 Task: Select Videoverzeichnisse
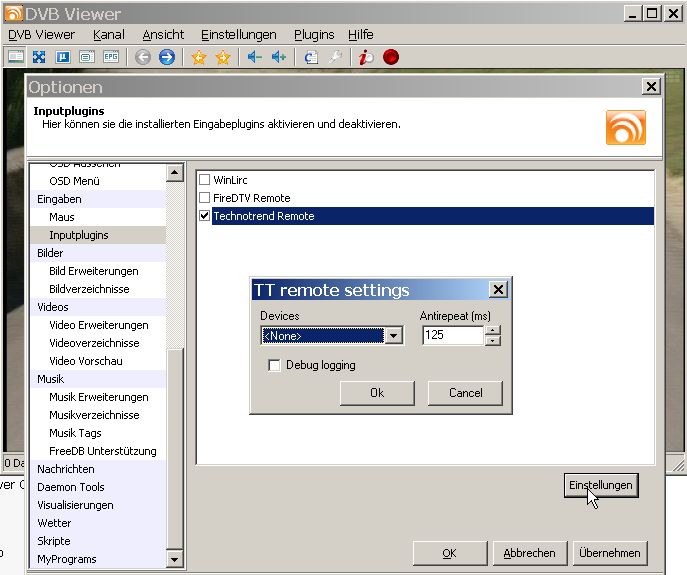[94, 343]
